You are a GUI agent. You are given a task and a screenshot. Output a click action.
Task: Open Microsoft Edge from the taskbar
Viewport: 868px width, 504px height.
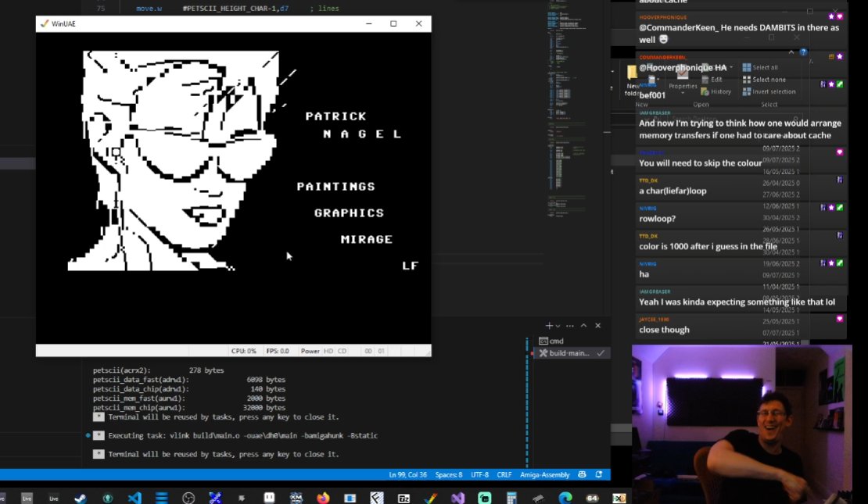click(x=565, y=498)
